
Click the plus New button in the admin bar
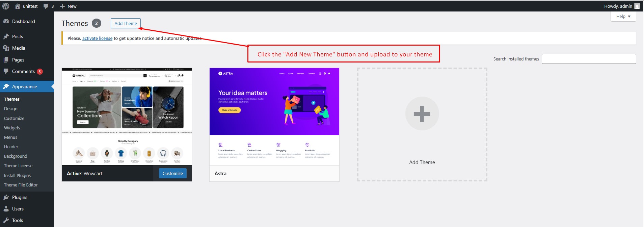68,6
